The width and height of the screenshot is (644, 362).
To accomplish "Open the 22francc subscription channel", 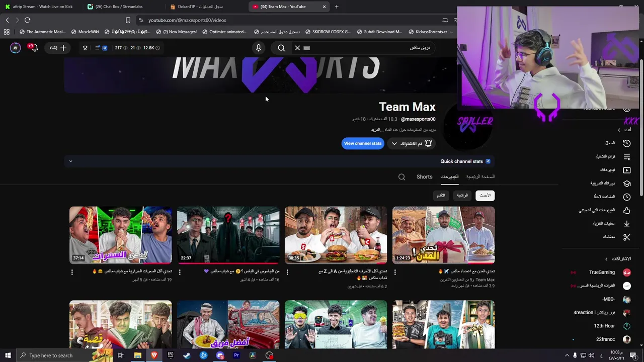I will point(606,339).
